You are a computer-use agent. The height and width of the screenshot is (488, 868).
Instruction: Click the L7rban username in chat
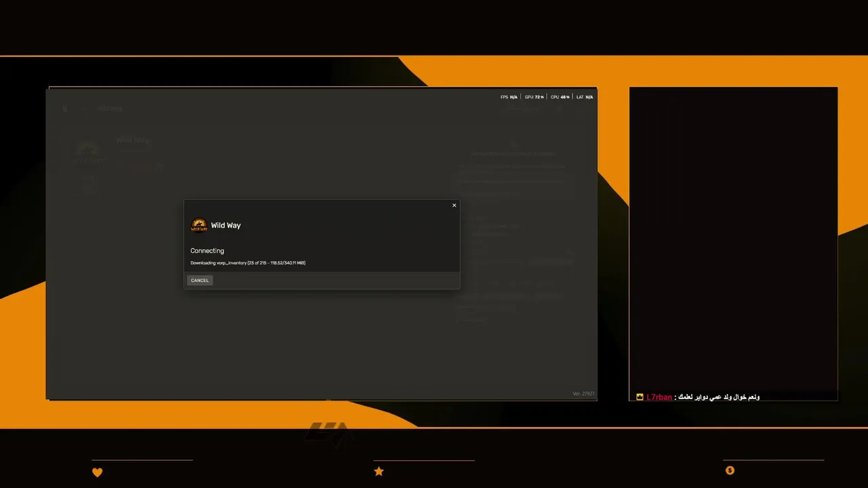click(x=659, y=397)
